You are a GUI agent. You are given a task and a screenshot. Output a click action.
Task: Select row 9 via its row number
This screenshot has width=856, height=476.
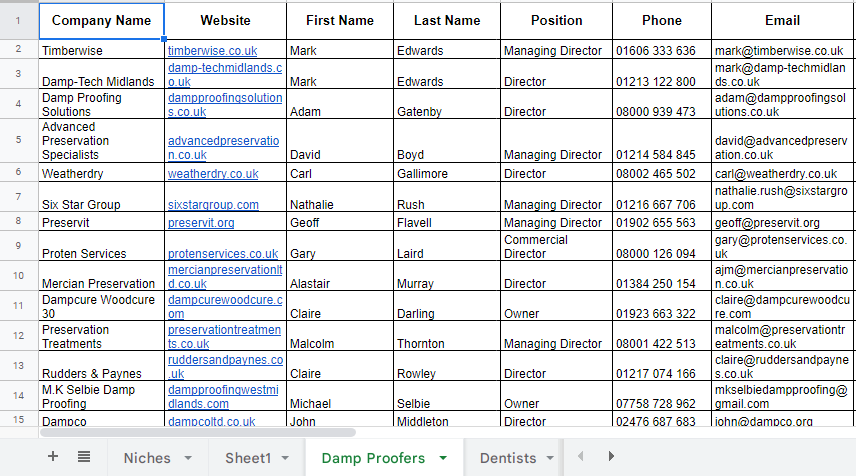tap(19, 246)
